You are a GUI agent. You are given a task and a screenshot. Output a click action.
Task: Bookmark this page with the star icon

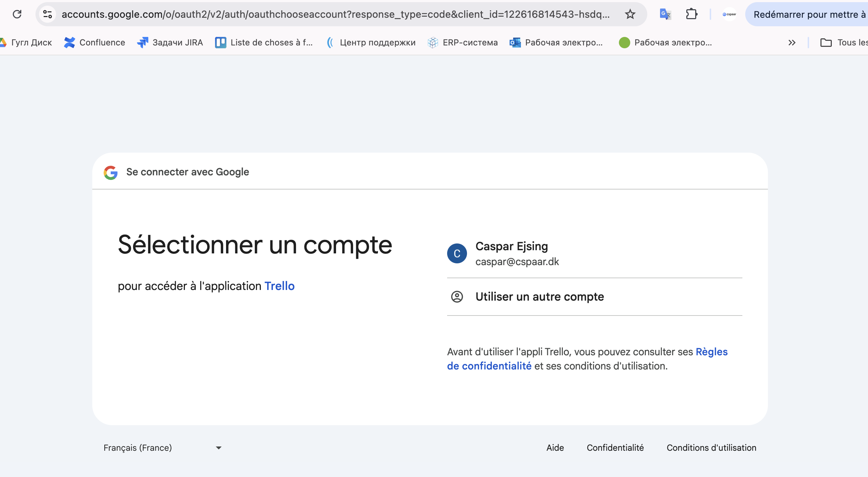click(x=630, y=14)
